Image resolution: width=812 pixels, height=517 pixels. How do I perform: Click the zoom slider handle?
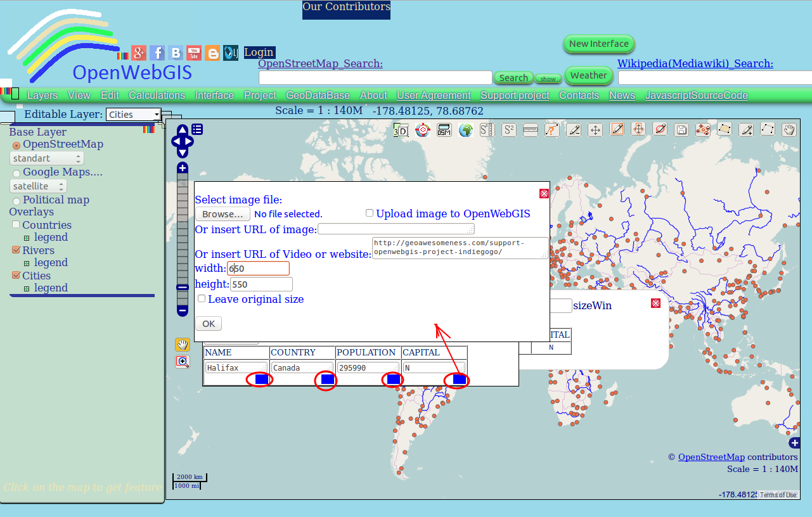click(x=183, y=287)
